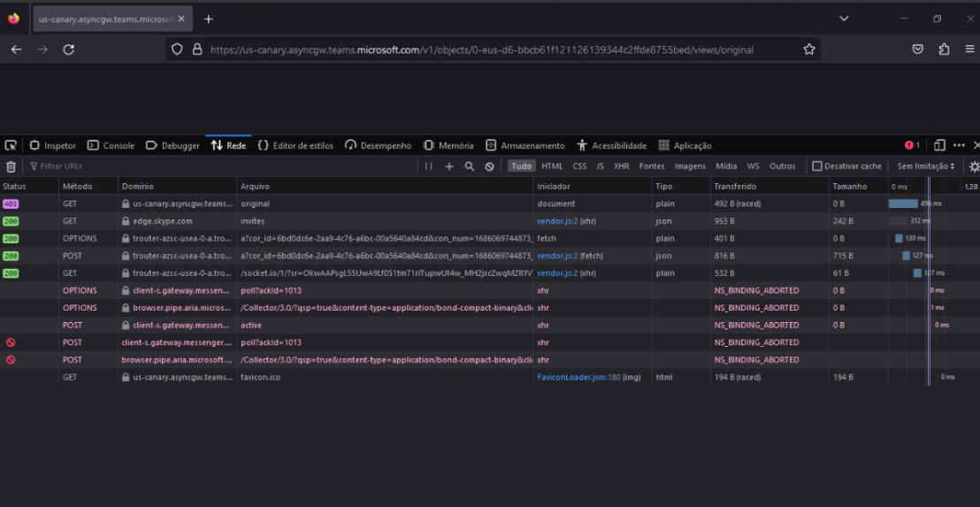Go back to previous page

coord(16,50)
